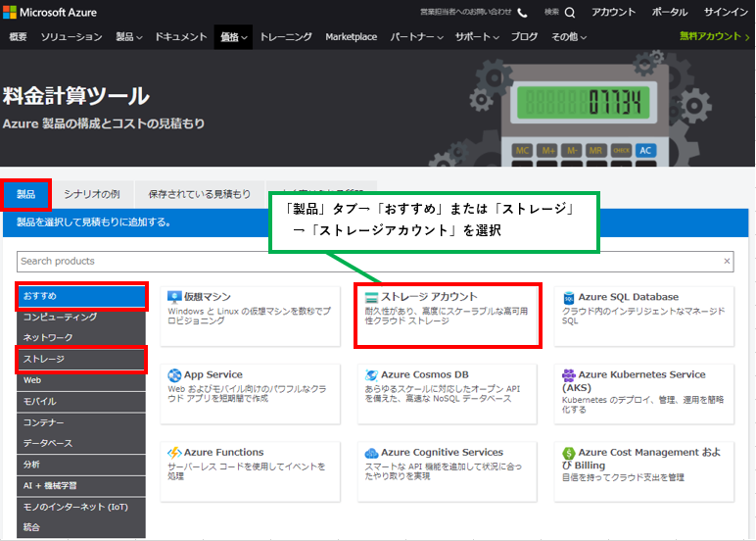Add Azure SQL Database card title
756x541 pixels.
pos(629,297)
